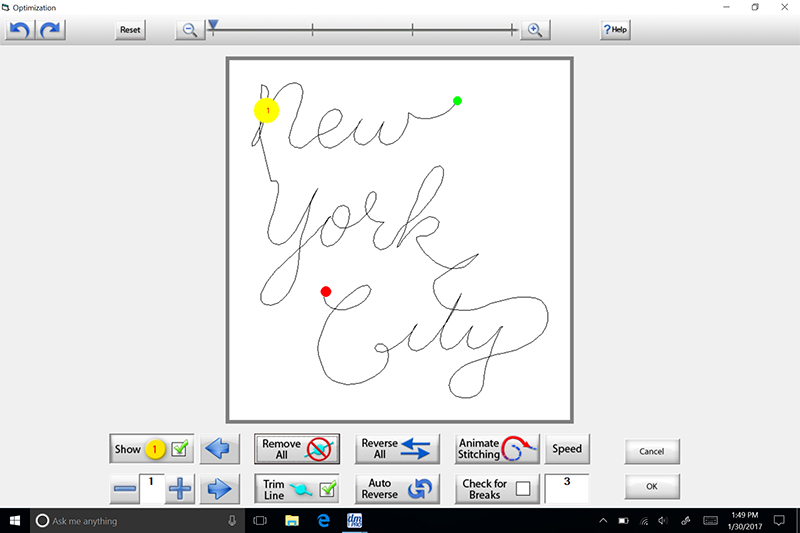
Task: Click the zoom out magnifier
Action: pos(188,30)
